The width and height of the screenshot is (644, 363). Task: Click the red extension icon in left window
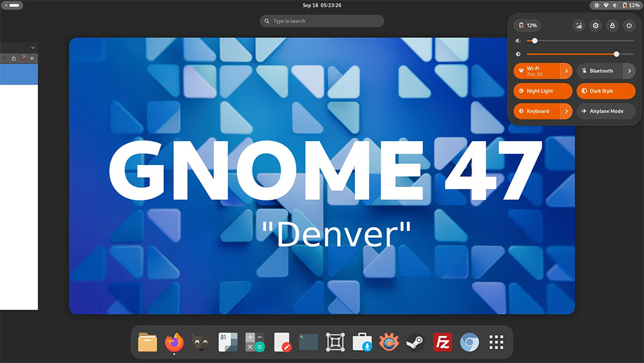23,59
